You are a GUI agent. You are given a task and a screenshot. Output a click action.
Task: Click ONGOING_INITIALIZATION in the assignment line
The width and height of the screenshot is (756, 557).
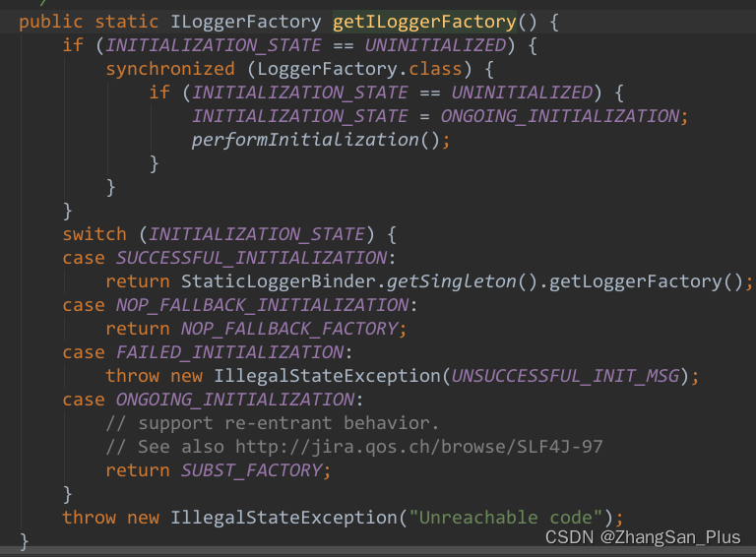(560, 116)
